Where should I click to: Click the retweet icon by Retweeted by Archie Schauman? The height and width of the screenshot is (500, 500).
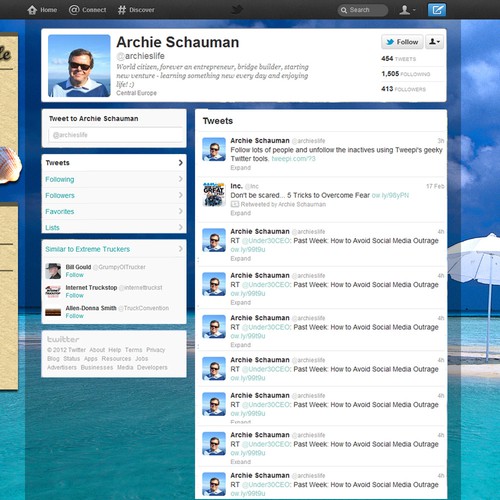[235, 204]
